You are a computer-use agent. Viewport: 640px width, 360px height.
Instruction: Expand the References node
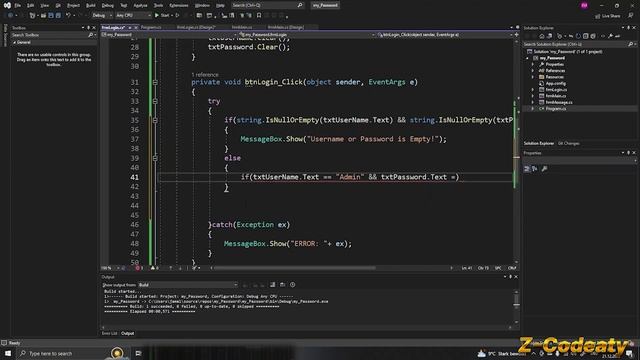[533, 71]
